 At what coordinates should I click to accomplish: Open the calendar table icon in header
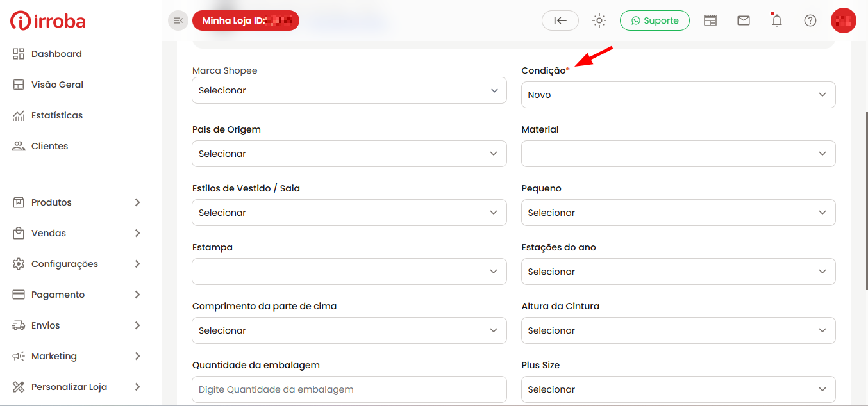point(710,20)
